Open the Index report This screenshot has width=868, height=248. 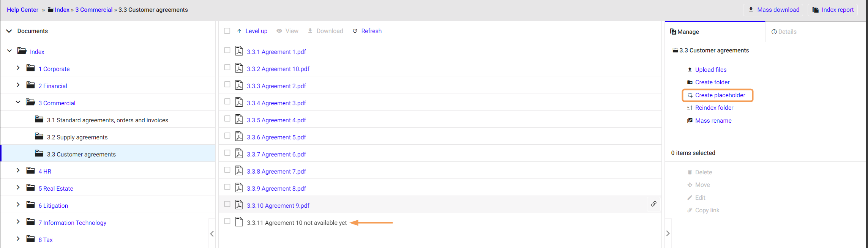(x=833, y=10)
